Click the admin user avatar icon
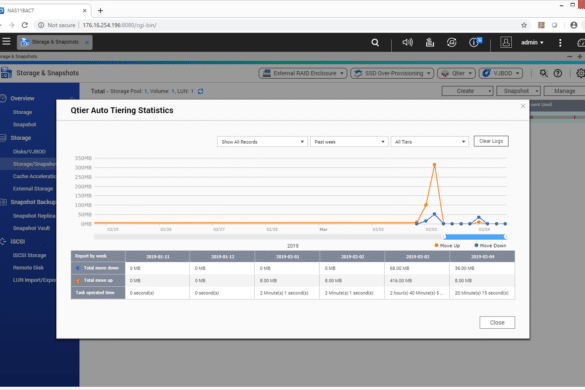The width and height of the screenshot is (585, 390). pyautogui.click(x=506, y=42)
